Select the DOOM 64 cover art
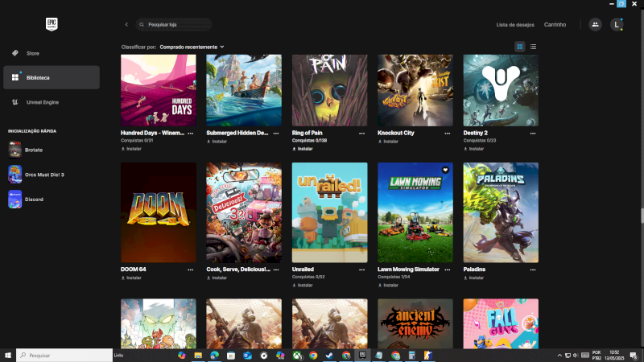 pos(159,212)
